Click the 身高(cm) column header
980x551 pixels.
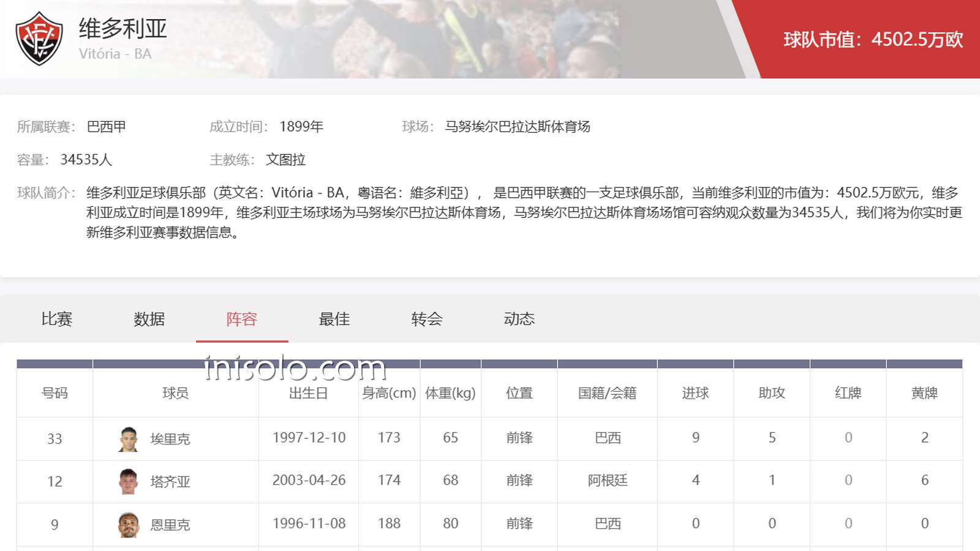pos(389,393)
